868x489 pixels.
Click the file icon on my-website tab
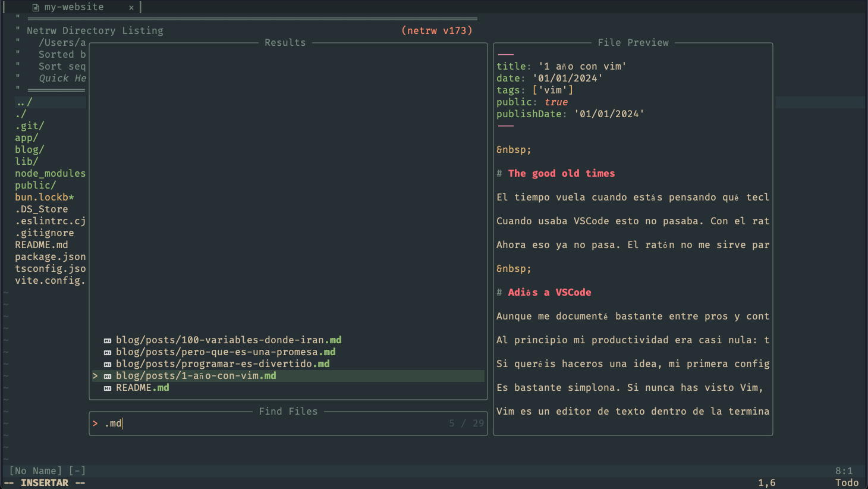click(36, 8)
